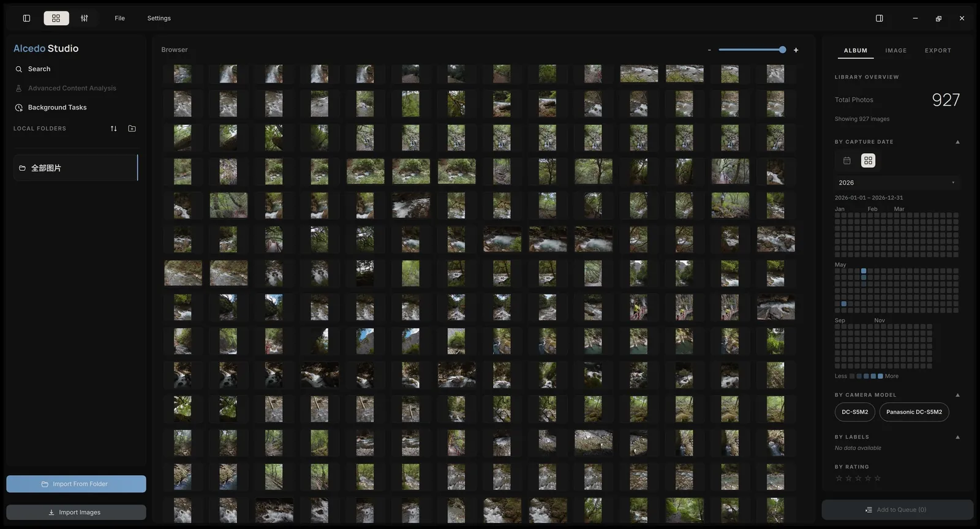The image size is (980, 529).
Task: Click the Search magnifier icon
Action: click(19, 69)
